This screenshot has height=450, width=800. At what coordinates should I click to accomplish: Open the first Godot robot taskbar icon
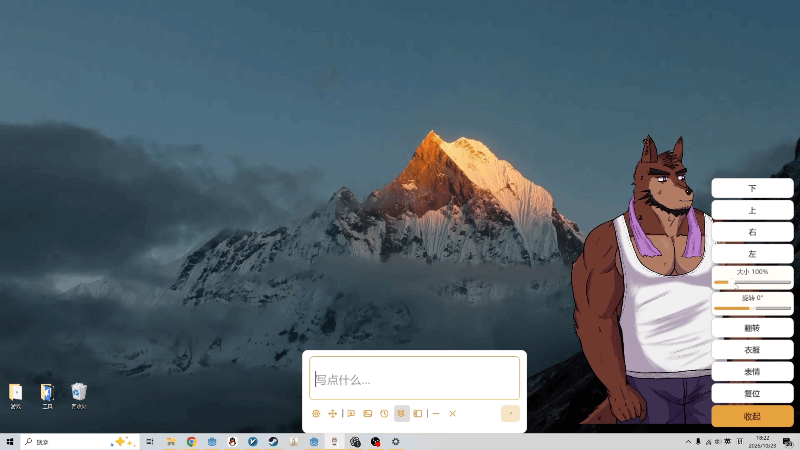click(x=212, y=442)
